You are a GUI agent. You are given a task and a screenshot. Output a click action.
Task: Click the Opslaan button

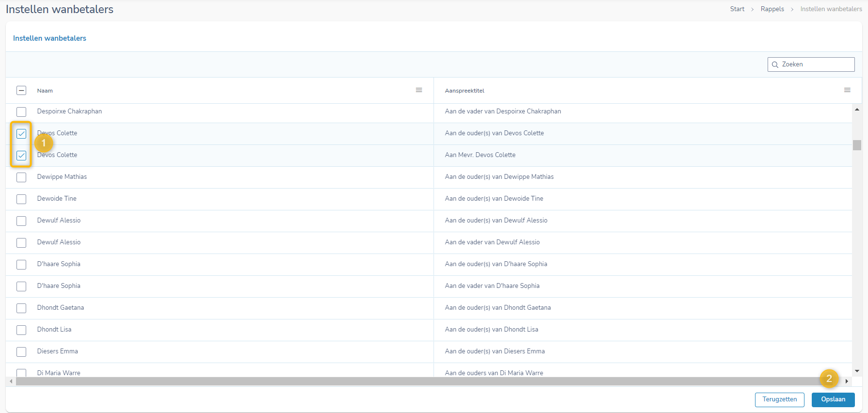833,399
